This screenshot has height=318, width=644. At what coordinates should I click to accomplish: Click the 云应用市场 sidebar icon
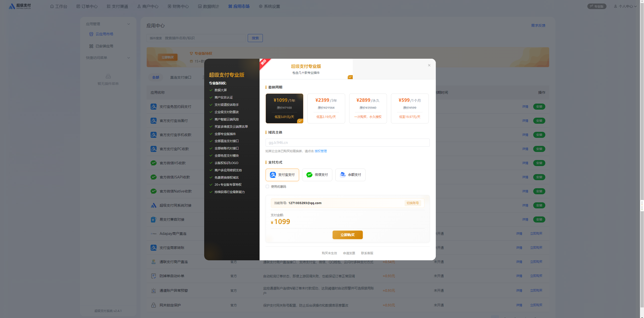pyautogui.click(x=91, y=34)
